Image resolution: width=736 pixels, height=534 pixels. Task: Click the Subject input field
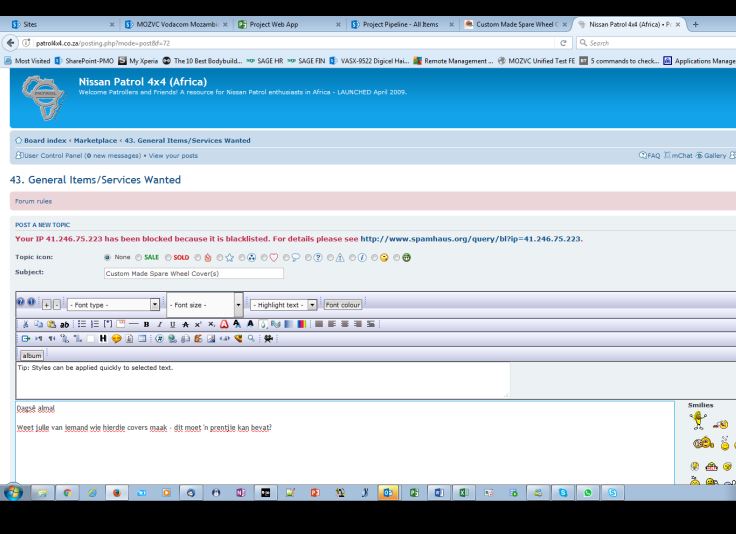point(193,273)
